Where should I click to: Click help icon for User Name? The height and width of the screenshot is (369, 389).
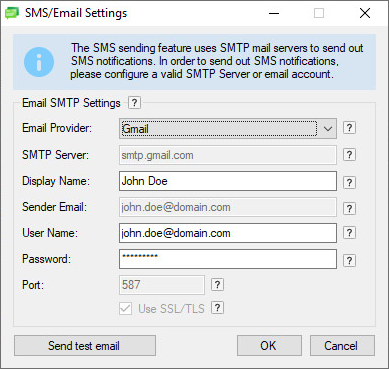click(349, 233)
